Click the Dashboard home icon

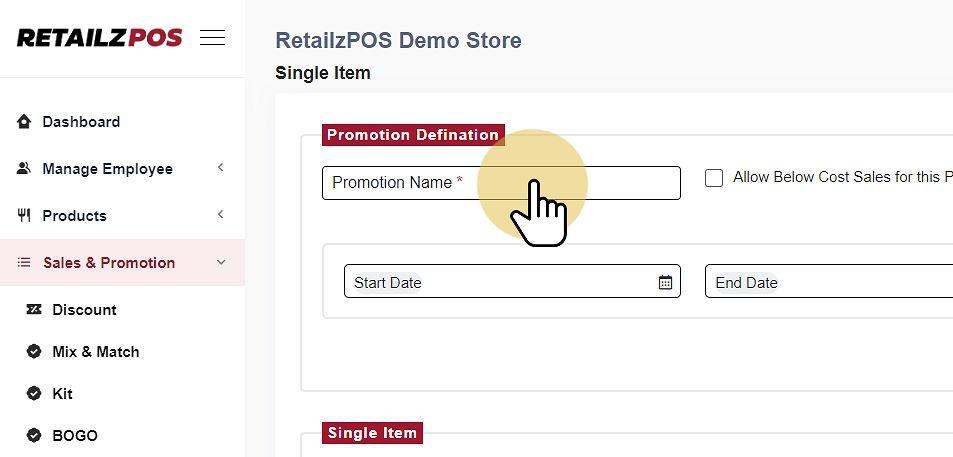coord(24,122)
